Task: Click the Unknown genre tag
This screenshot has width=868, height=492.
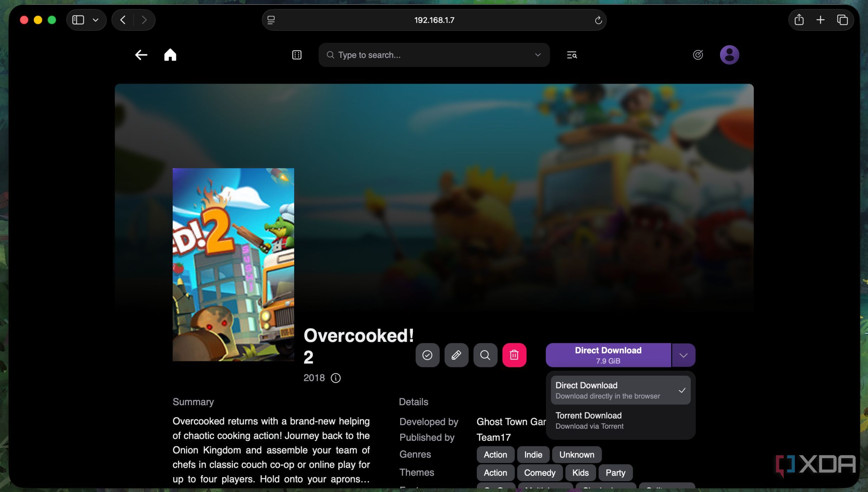Action: pyautogui.click(x=577, y=454)
